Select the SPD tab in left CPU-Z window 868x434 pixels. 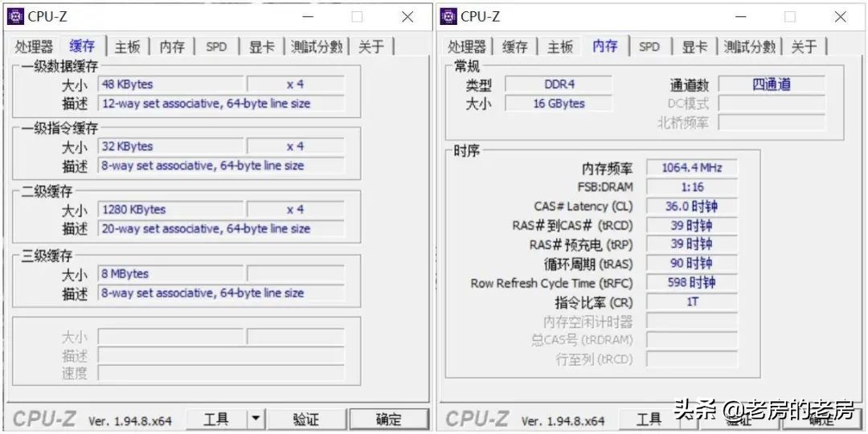click(x=216, y=47)
